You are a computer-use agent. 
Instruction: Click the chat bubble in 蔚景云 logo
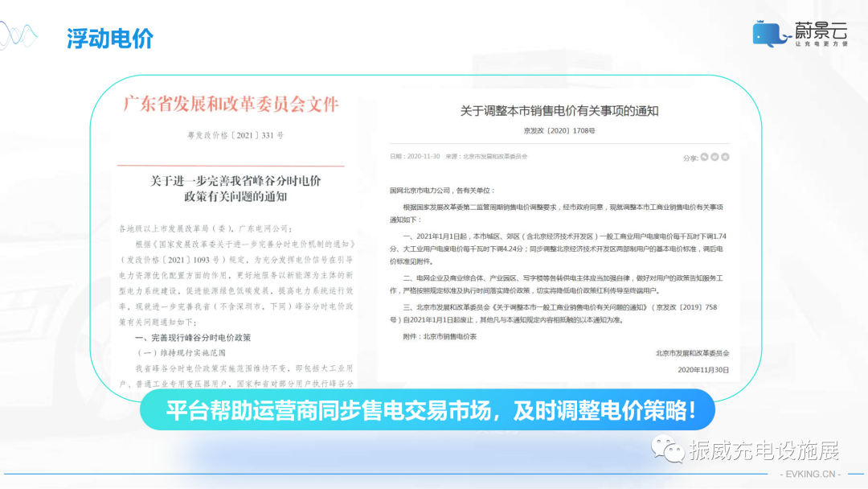click(x=763, y=31)
